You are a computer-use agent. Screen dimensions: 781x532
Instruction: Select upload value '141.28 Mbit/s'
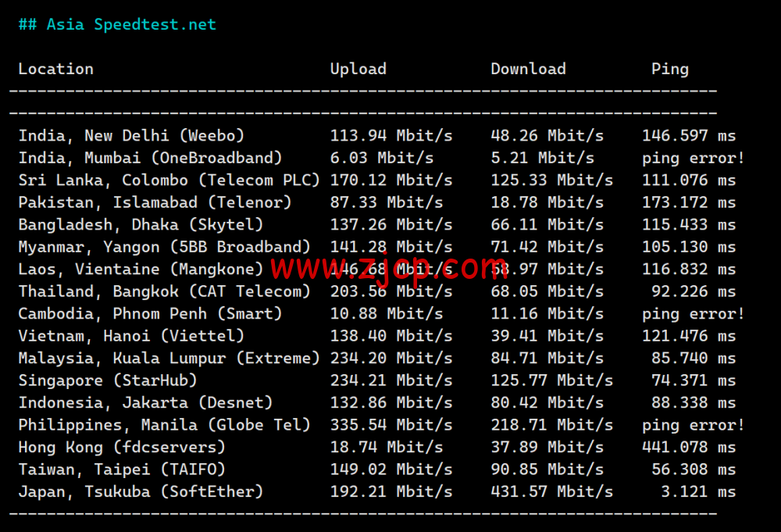[x=391, y=247]
